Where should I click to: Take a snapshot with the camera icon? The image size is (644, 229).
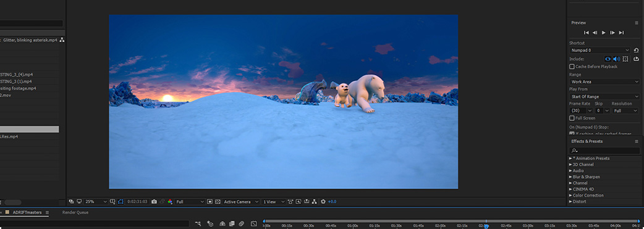pos(154,201)
